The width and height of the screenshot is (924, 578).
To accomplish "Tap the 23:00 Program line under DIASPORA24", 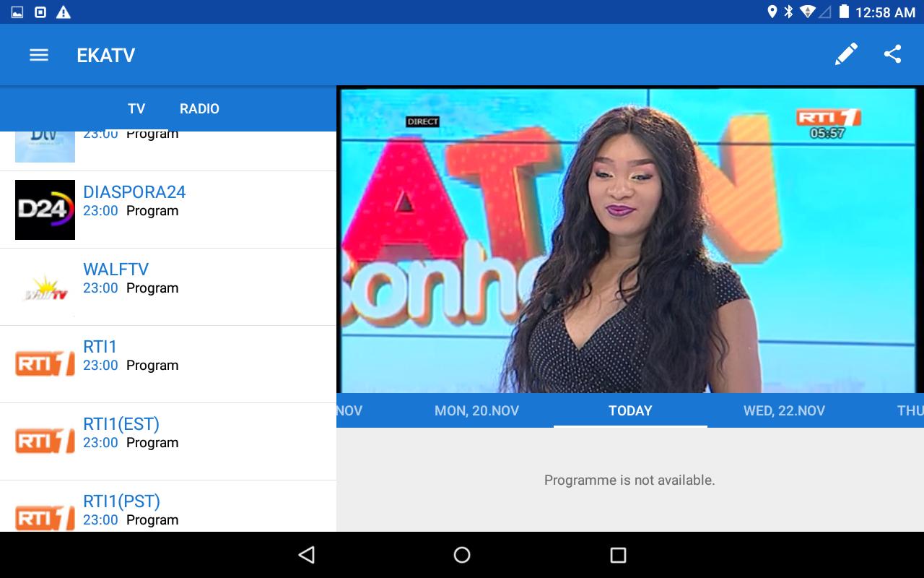I will coord(131,210).
